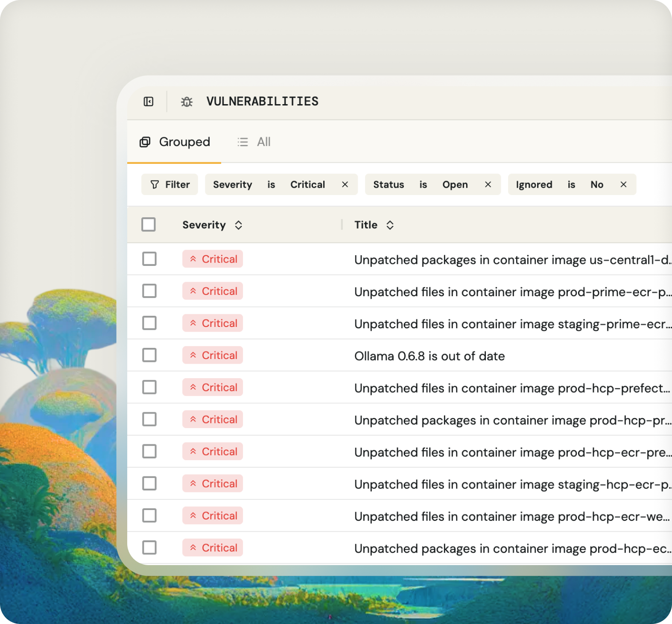Check the select-all header checkbox
This screenshot has width=672, height=624.
pyautogui.click(x=149, y=225)
